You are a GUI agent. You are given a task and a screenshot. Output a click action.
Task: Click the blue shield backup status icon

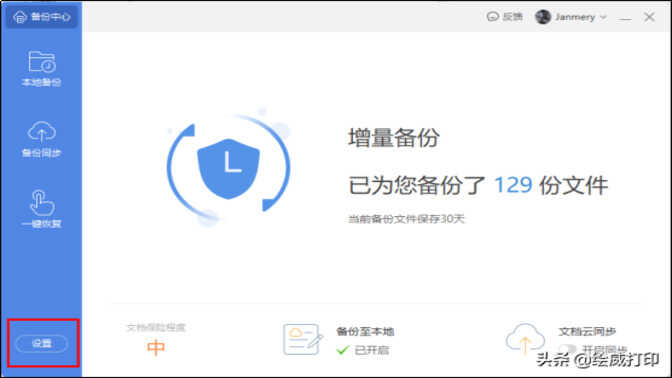(x=228, y=168)
